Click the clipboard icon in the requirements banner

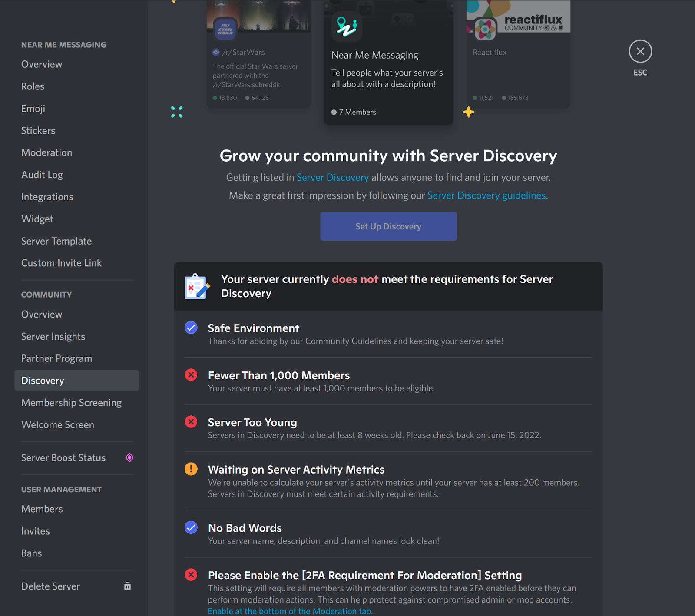click(196, 287)
